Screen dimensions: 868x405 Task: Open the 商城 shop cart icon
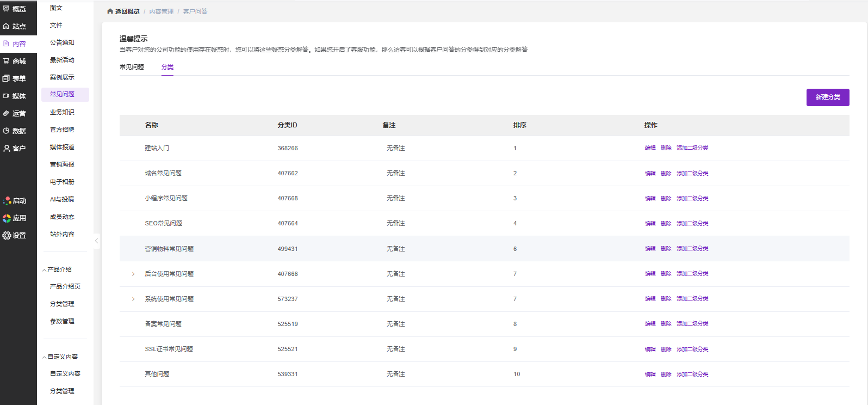pyautogui.click(x=6, y=61)
